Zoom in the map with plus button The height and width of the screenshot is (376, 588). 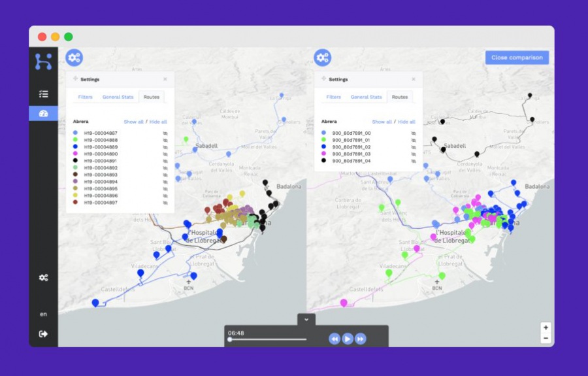pos(546,328)
